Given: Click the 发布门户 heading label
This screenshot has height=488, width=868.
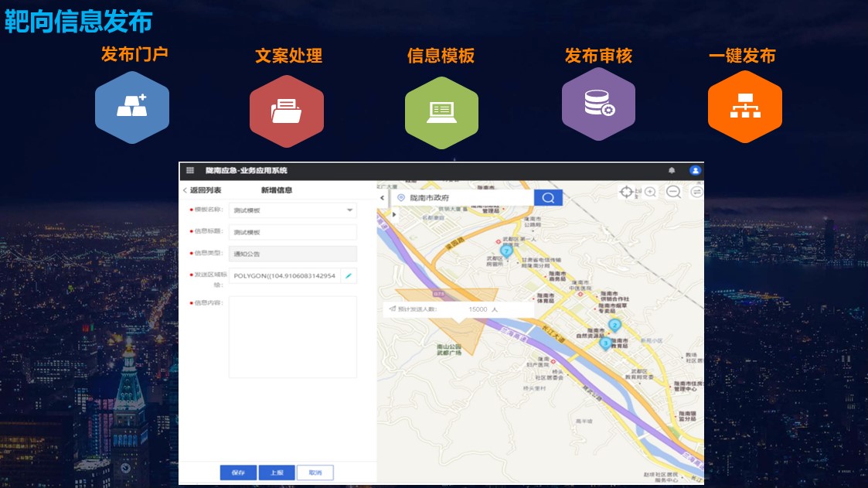Looking at the screenshot, I should (x=134, y=54).
